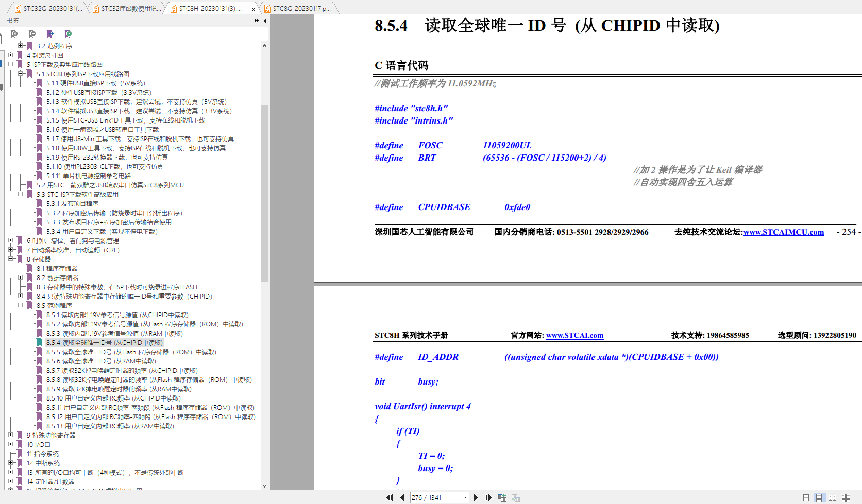The height and width of the screenshot is (504, 862).
Task: Open the www.STCAIMCU.com forum link
Action: [783, 232]
